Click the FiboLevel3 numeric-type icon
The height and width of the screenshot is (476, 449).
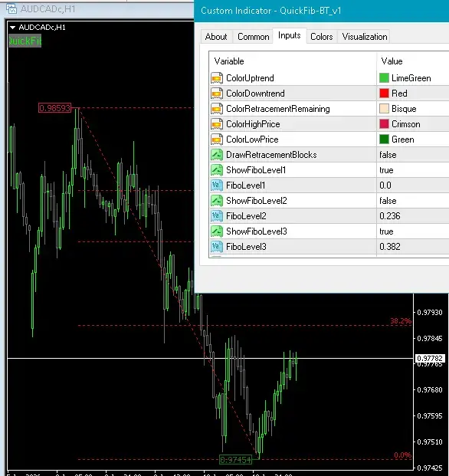(217, 247)
